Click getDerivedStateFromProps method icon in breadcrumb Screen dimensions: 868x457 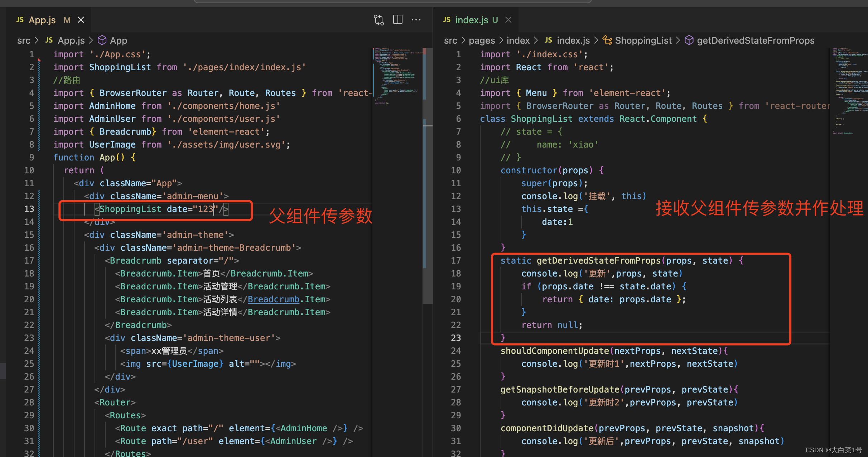click(689, 40)
